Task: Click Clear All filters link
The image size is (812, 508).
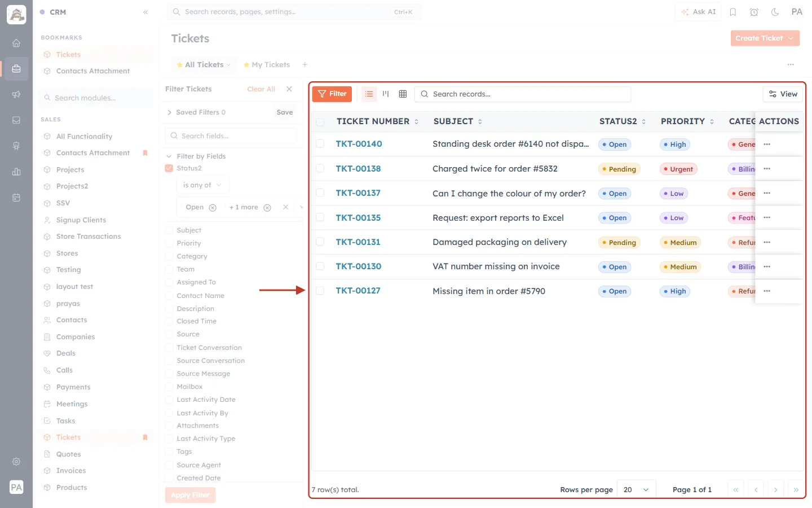Action: 261,89
